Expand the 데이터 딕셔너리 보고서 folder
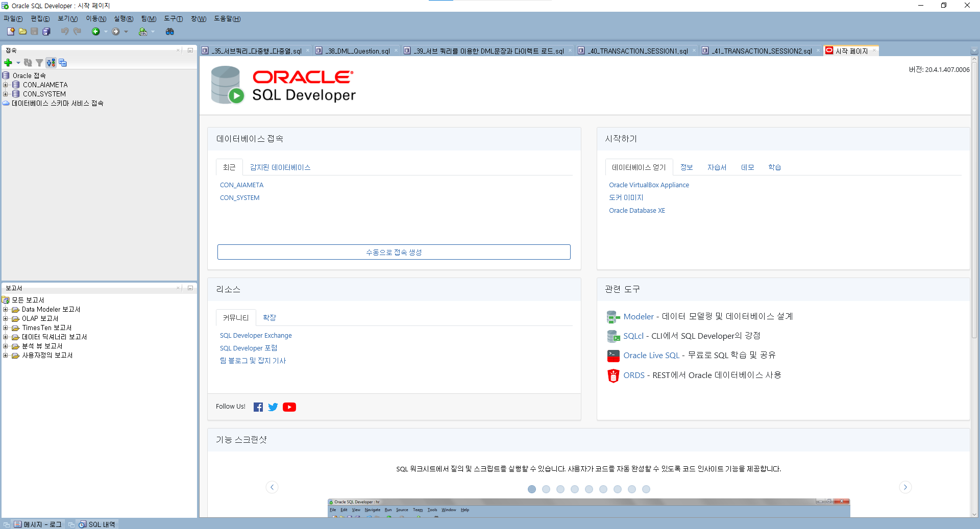 (5, 337)
